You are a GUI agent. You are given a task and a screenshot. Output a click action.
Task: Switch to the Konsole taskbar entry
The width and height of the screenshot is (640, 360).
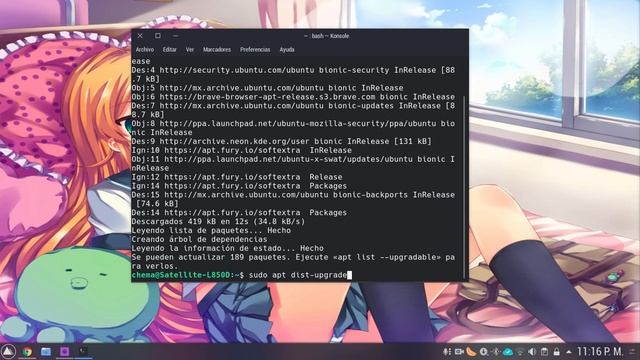point(83,351)
